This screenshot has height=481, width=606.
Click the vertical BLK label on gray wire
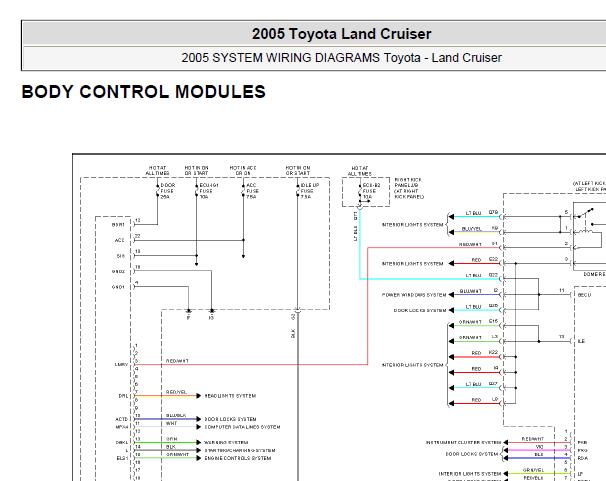point(293,333)
